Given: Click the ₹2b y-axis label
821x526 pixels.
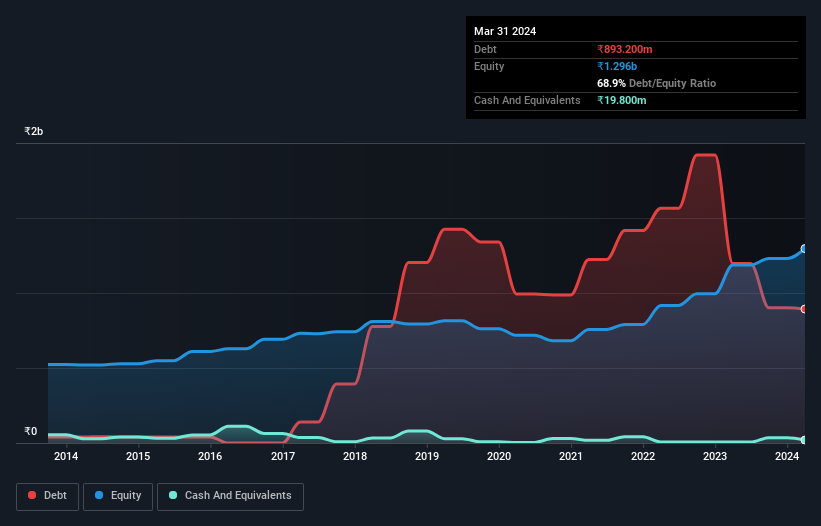Looking at the screenshot, I should click(34, 131).
